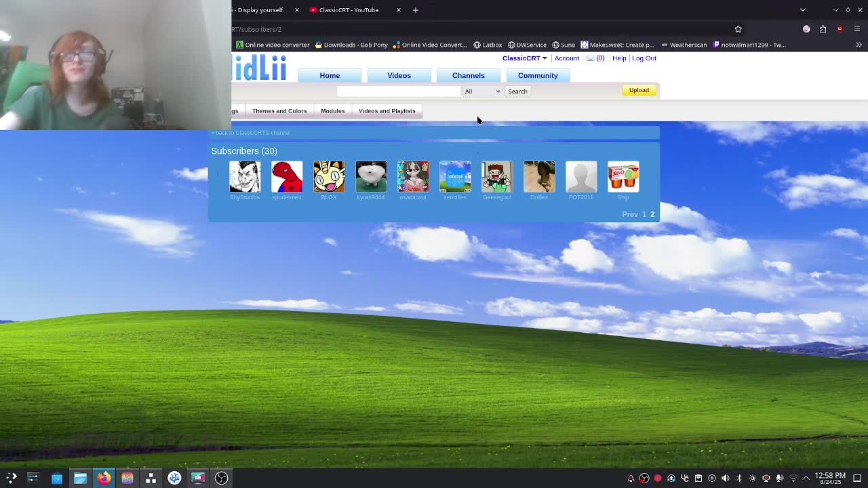Click the yellow Upload button
Image resolution: width=868 pixels, height=488 pixels.
[639, 90]
